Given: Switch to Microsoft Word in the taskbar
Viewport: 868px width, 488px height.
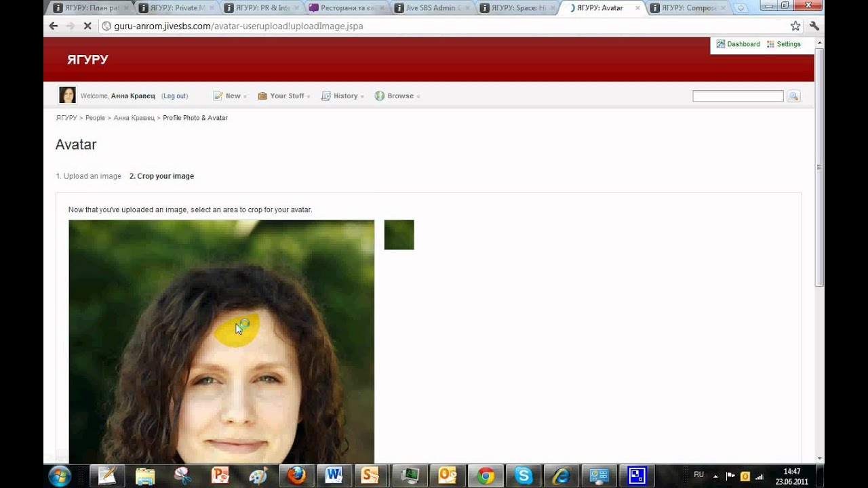Looking at the screenshot, I should click(334, 476).
